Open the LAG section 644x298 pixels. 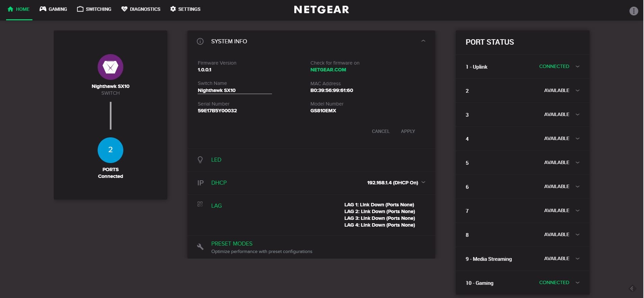click(217, 206)
